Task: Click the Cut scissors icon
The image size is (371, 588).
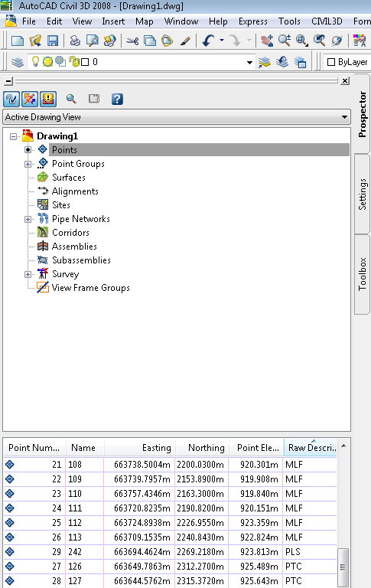Action: [x=132, y=41]
